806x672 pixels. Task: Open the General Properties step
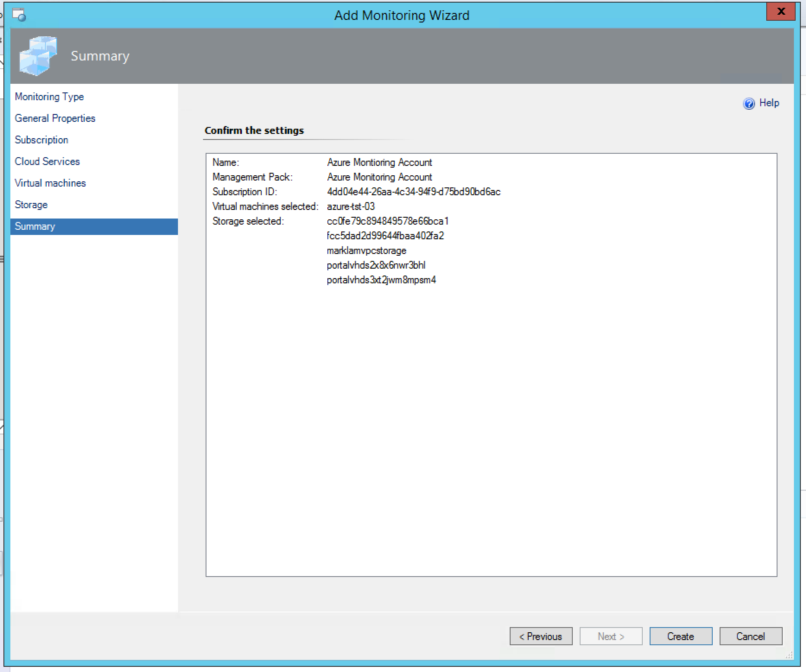click(x=55, y=118)
